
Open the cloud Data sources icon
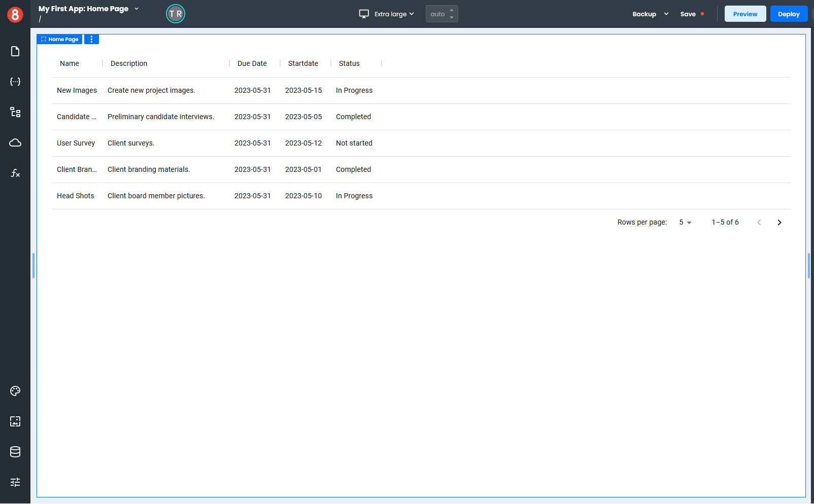coord(15,142)
